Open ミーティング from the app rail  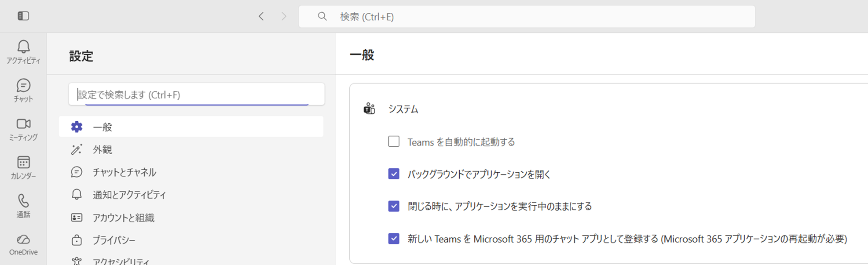tap(23, 129)
